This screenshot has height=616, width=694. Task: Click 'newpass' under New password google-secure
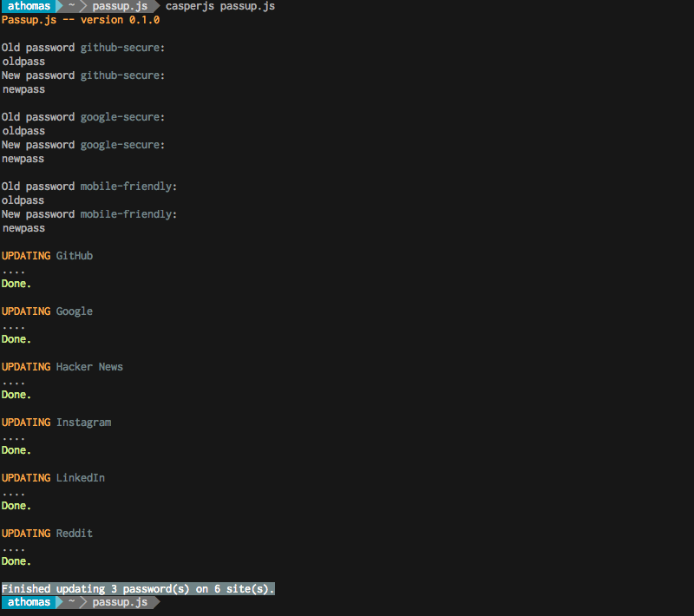coord(23,159)
